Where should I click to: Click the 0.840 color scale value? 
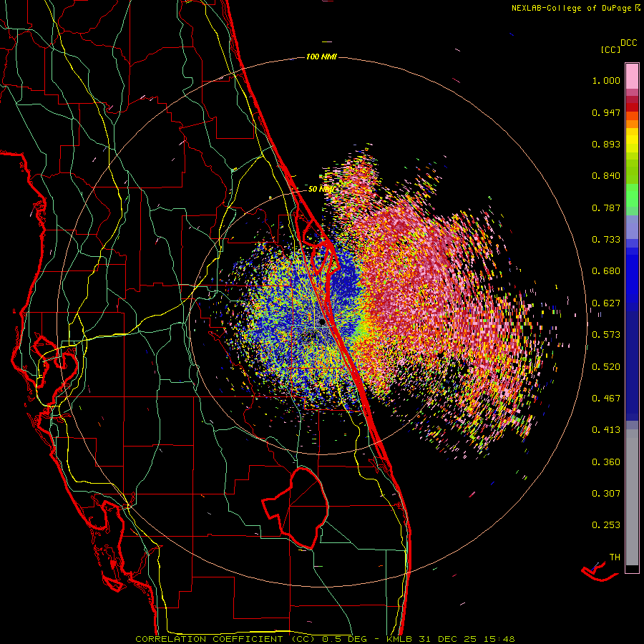tap(606, 176)
